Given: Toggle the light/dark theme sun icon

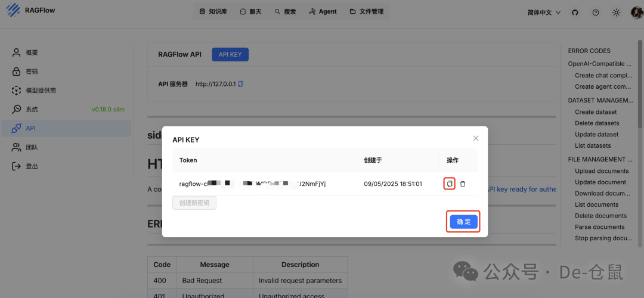Looking at the screenshot, I should [x=616, y=13].
